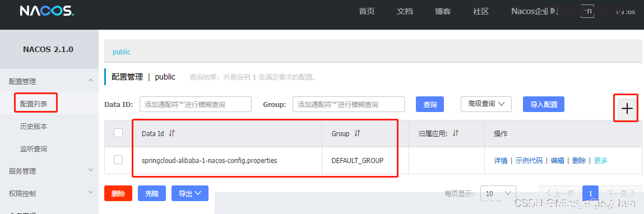This screenshot has height=214, width=644.
Task: Click 编辑 link in the config row
Action: pos(557,161)
